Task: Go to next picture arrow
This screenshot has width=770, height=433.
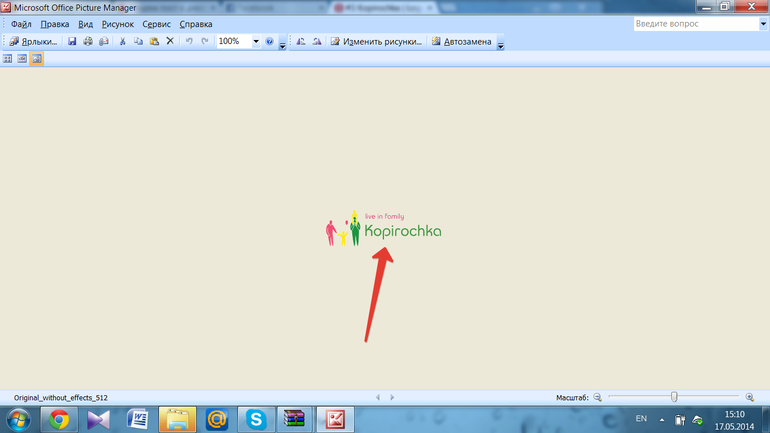Action: click(392, 397)
